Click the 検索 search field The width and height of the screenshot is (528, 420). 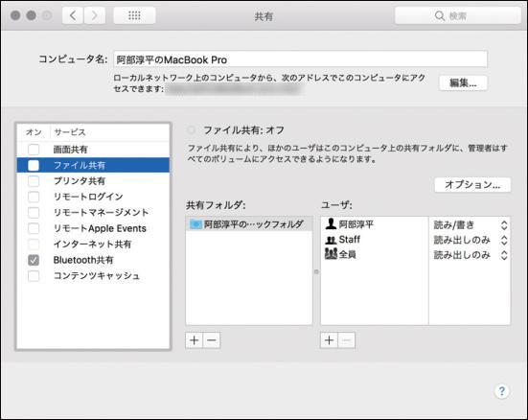pyautogui.click(x=458, y=15)
